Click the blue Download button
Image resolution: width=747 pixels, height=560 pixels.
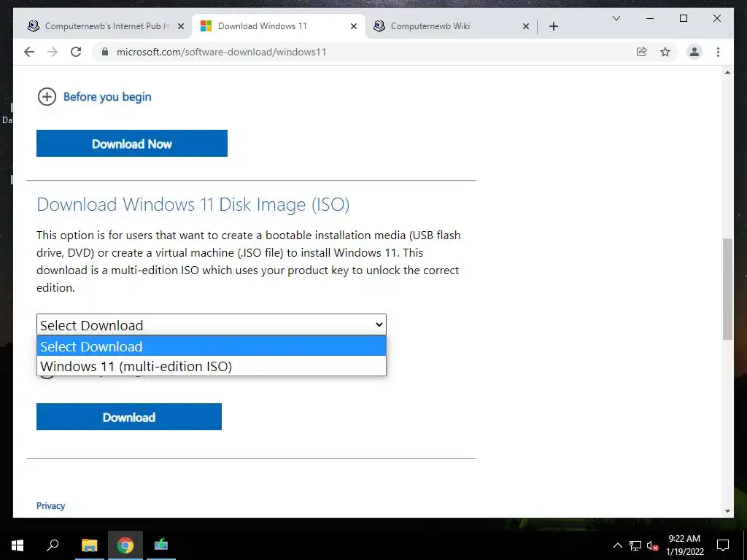pos(129,416)
